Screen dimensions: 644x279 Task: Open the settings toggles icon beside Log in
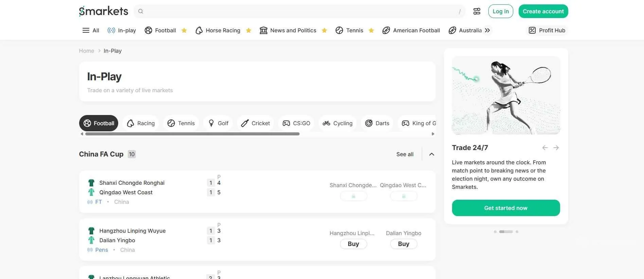pos(477,11)
